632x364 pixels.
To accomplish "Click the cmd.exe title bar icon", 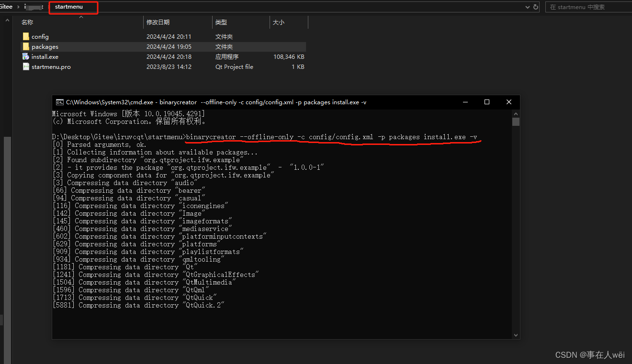I will click(x=59, y=102).
